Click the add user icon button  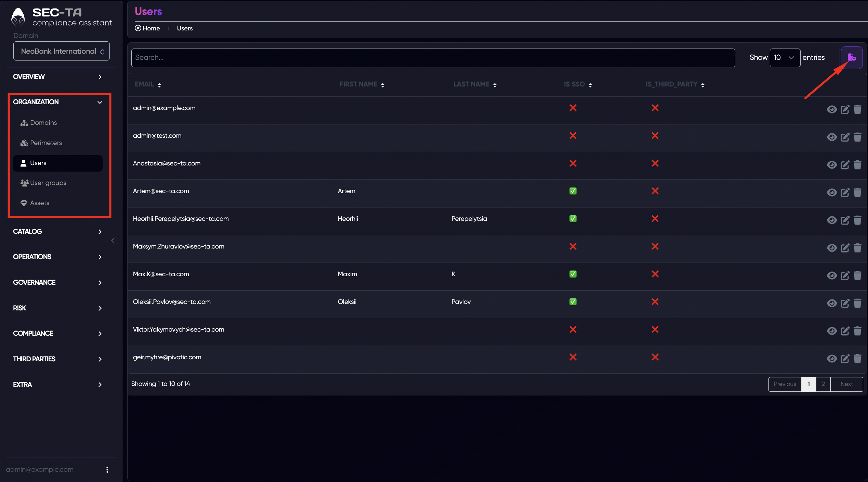coord(852,57)
